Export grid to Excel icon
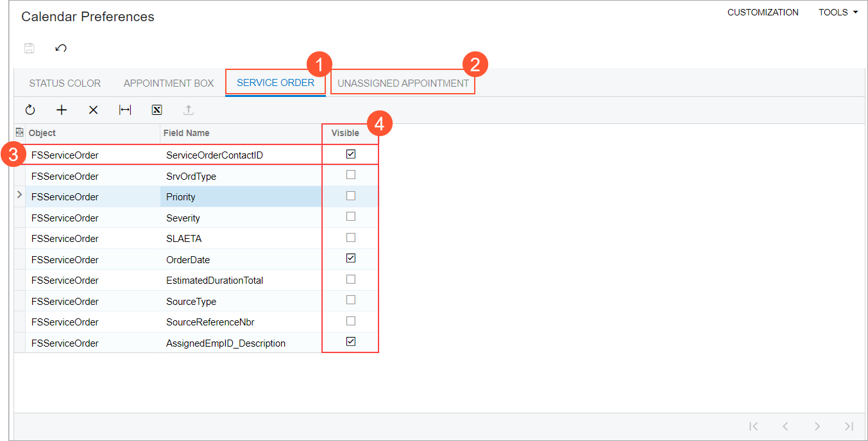The image size is (868, 441). click(x=157, y=110)
